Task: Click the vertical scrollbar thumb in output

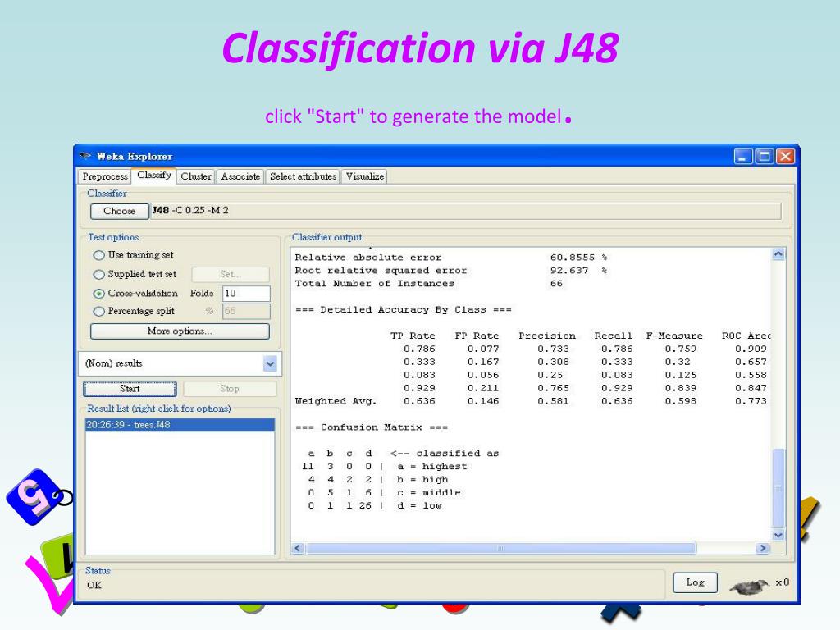Action: tap(778, 488)
